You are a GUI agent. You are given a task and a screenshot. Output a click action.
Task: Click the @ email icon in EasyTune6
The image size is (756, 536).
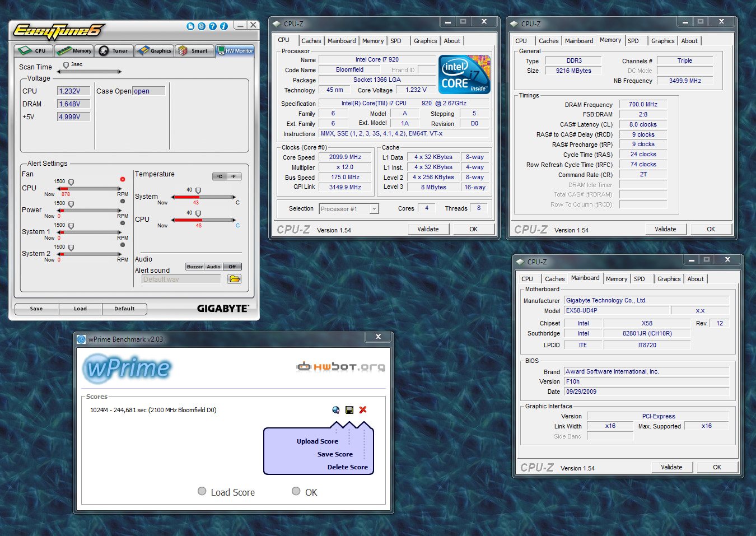202,26
